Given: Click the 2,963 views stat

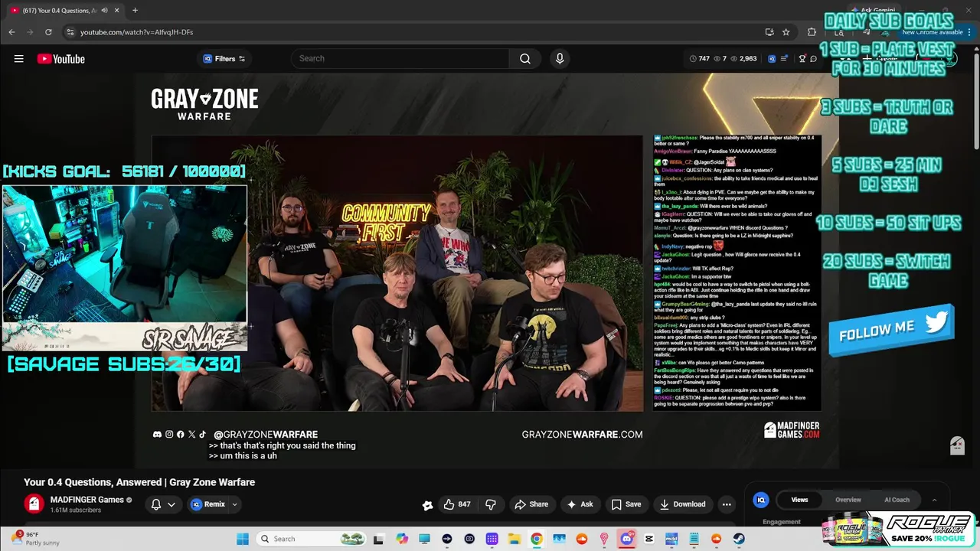Looking at the screenshot, I should [743, 58].
